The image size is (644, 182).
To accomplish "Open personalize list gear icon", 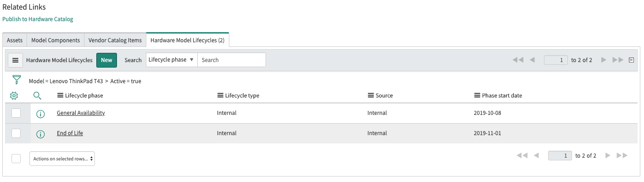I will click(14, 96).
